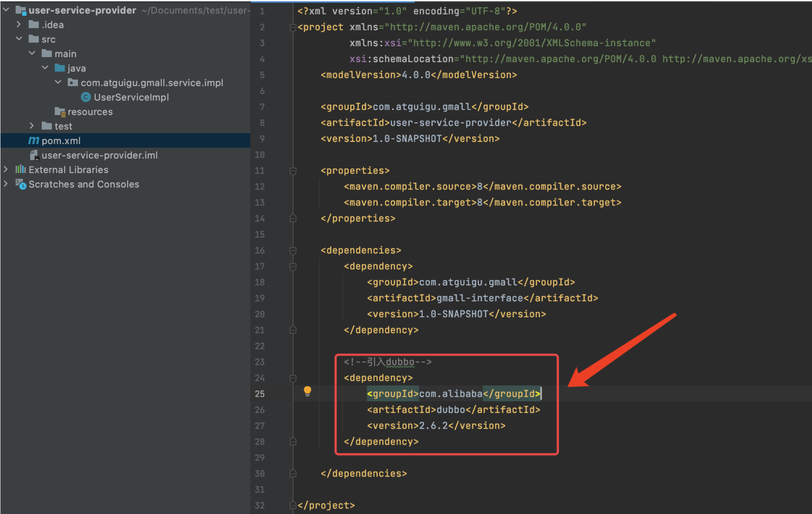Open UserServiceImpl class
This screenshot has width=812, height=514.
coord(131,97)
